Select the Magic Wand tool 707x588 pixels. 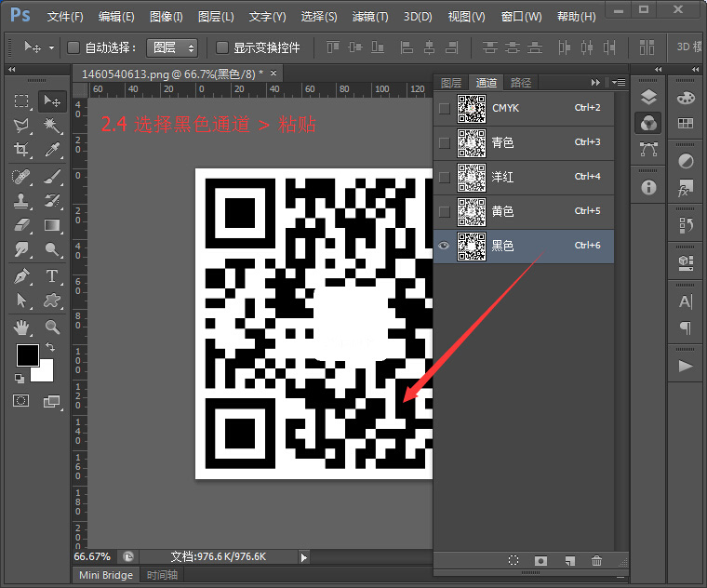tap(52, 126)
